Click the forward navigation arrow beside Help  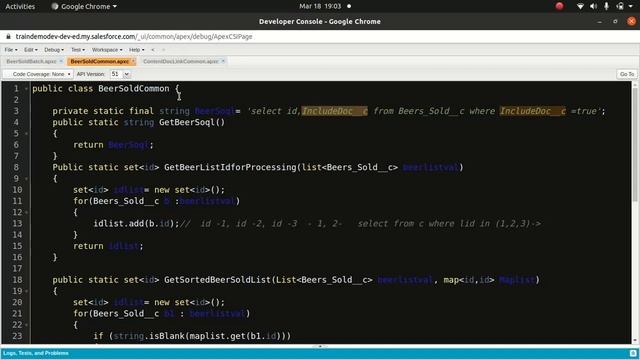click(x=163, y=50)
